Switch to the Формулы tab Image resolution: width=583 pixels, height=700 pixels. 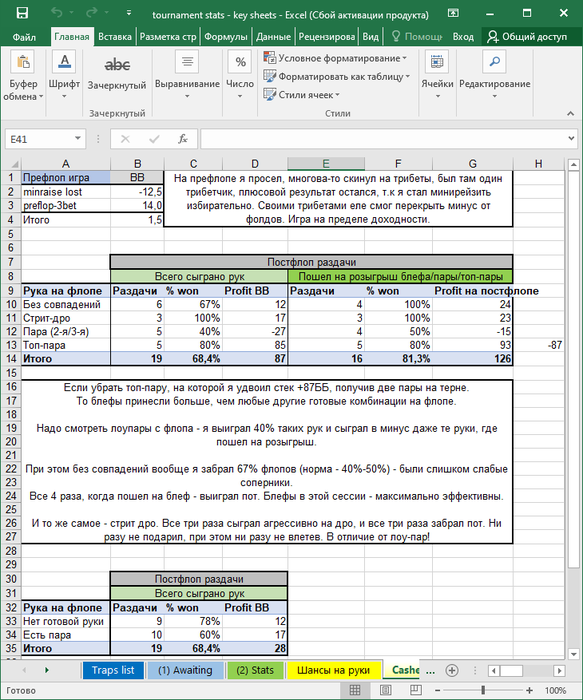(225, 37)
